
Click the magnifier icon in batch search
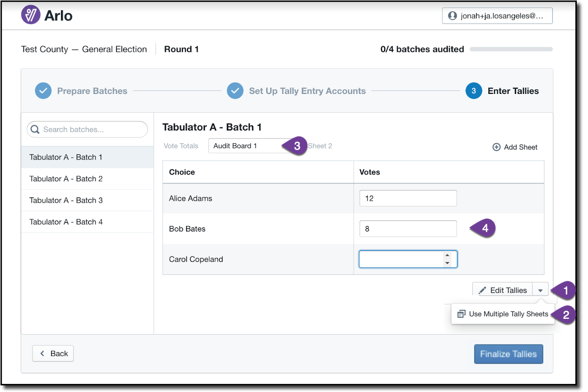coord(35,129)
